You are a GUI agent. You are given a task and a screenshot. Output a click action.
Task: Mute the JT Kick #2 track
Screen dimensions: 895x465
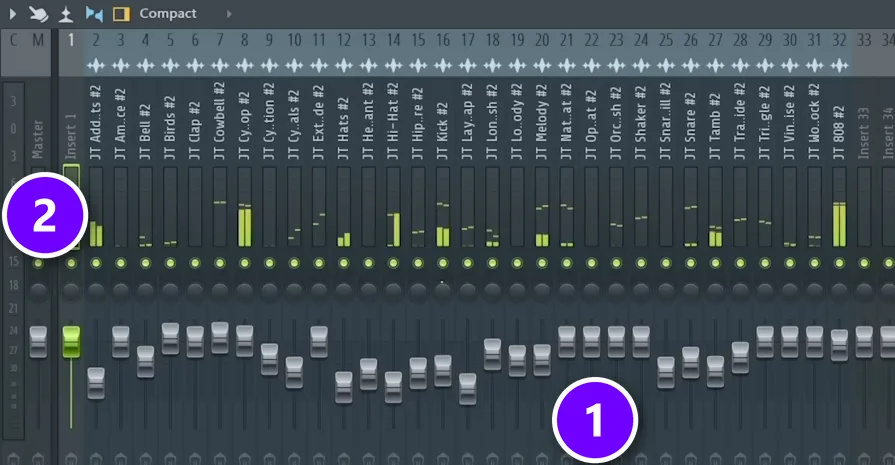coord(443,263)
